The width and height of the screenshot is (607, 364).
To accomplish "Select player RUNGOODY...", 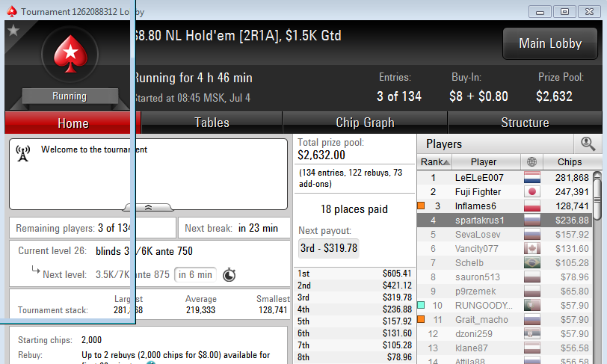I will (x=504, y=306).
